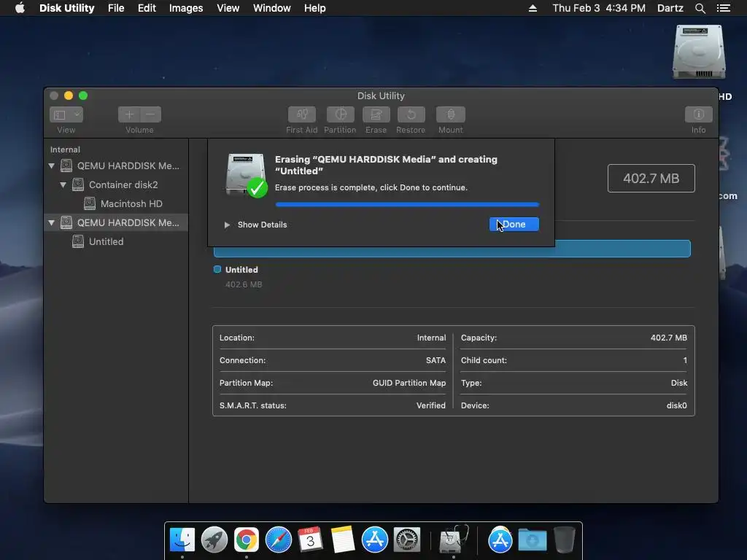Screen dimensions: 747x560
Task: Click the Done button in erase dialog
Action: pyautogui.click(x=514, y=225)
